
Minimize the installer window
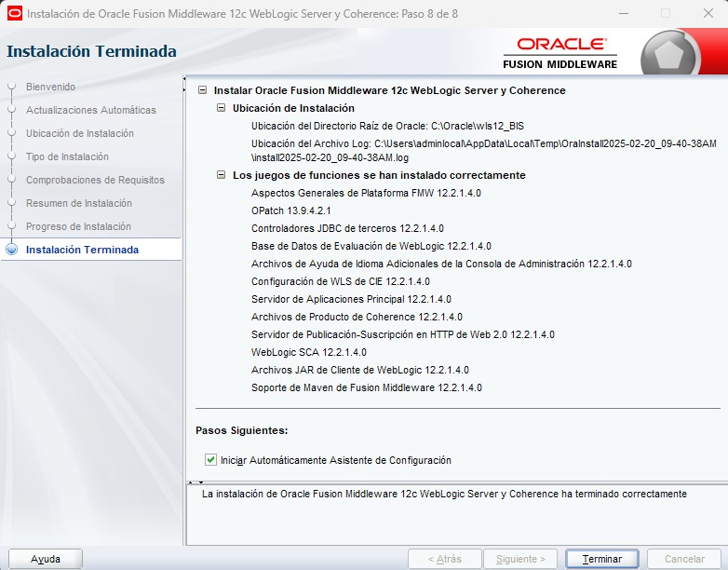click(624, 13)
